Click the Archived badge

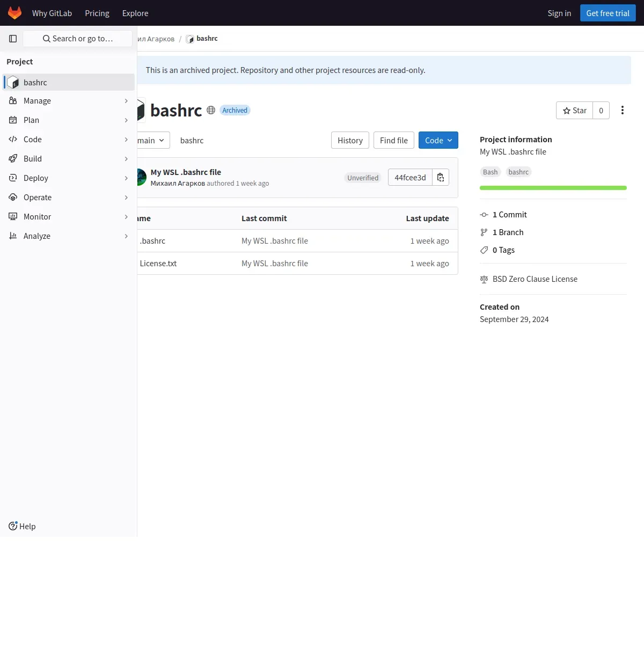click(x=235, y=110)
